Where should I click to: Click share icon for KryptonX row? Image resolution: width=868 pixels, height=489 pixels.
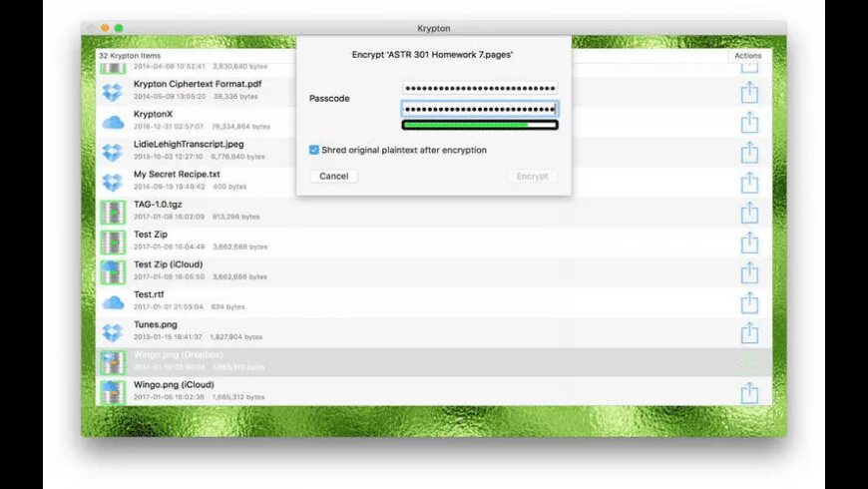(749, 122)
